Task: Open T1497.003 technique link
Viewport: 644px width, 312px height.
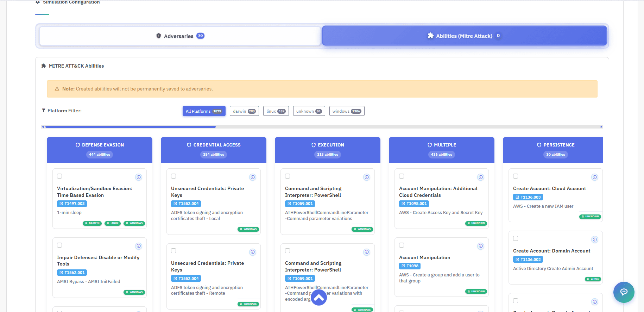Action: pos(72,204)
